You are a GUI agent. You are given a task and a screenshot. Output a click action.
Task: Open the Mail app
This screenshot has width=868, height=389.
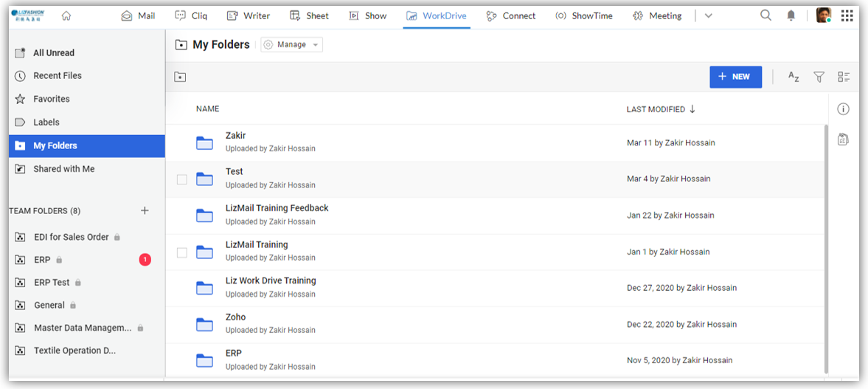pyautogui.click(x=139, y=16)
